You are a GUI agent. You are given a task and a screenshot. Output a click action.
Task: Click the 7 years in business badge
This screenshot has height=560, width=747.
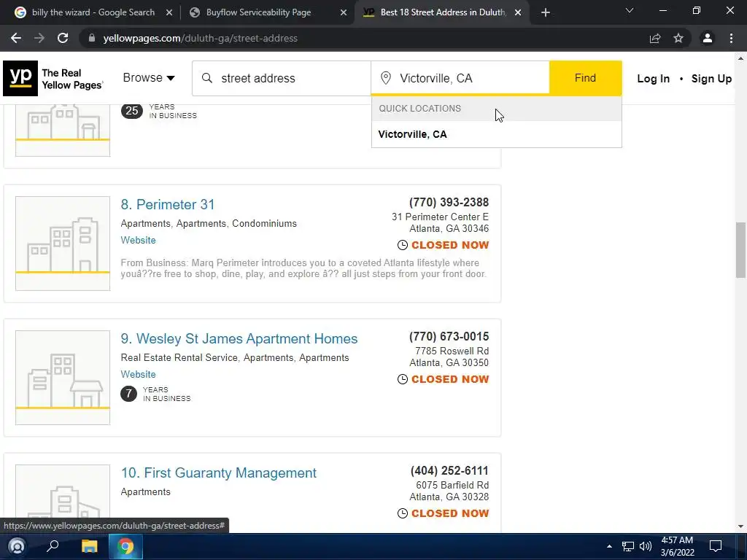pos(128,394)
